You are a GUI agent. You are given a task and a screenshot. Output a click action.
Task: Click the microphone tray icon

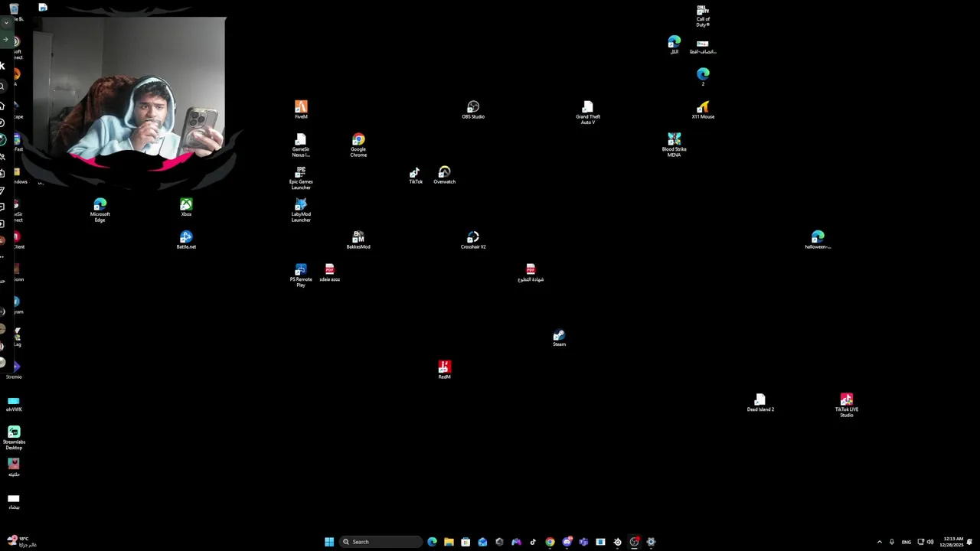891,542
